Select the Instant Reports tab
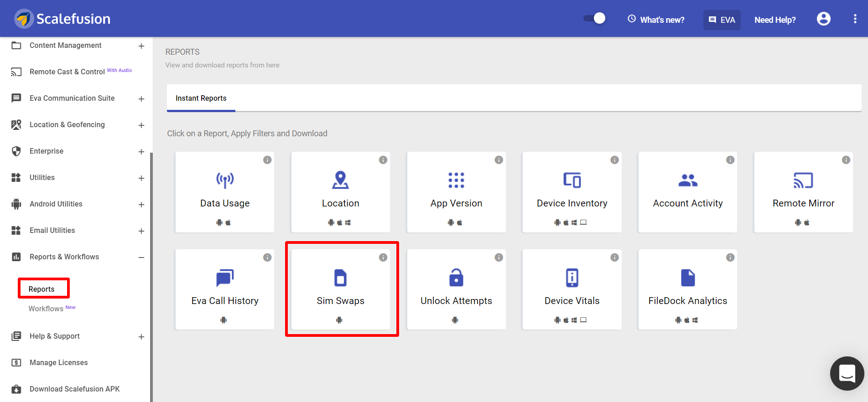Viewport: 868px width, 402px height. pos(201,98)
